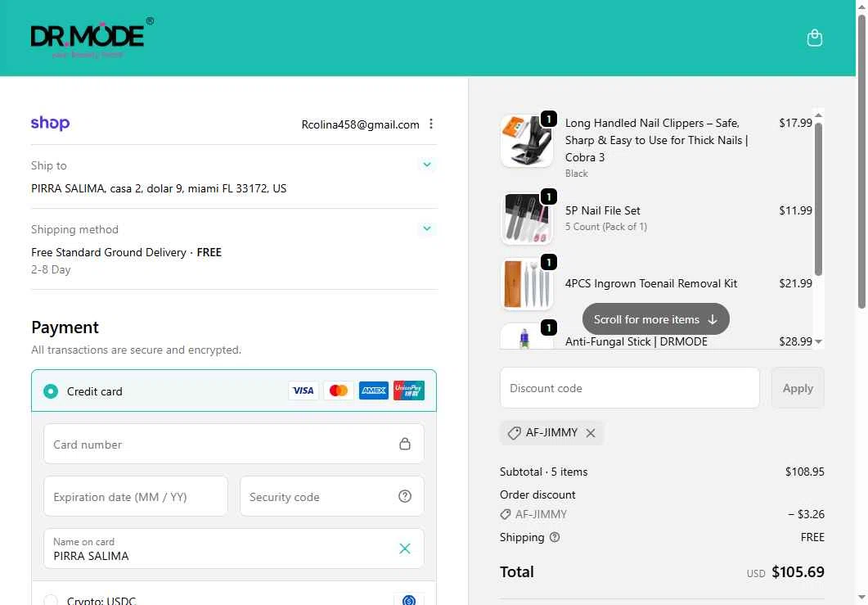Click the shipping address PIRRA SALIMA text
The height and width of the screenshot is (605, 868).
pyautogui.click(x=159, y=188)
